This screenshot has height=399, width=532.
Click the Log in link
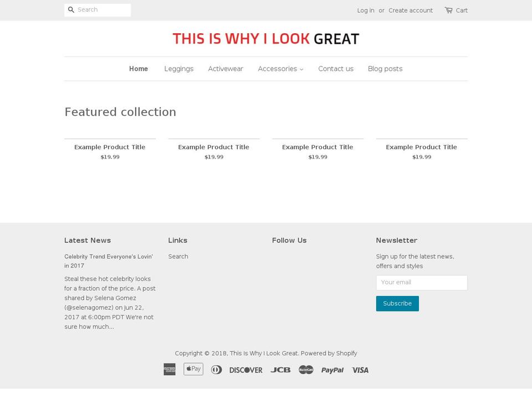point(366,11)
